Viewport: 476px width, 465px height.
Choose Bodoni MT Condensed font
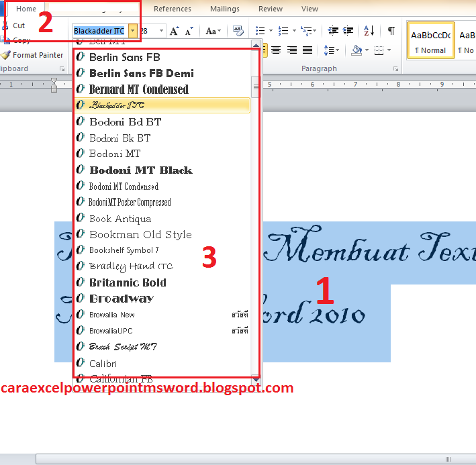162,186
